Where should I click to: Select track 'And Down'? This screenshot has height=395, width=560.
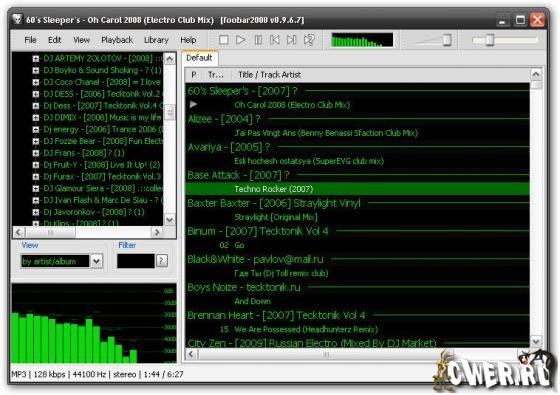pyautogui.click(x=357, y=301)
